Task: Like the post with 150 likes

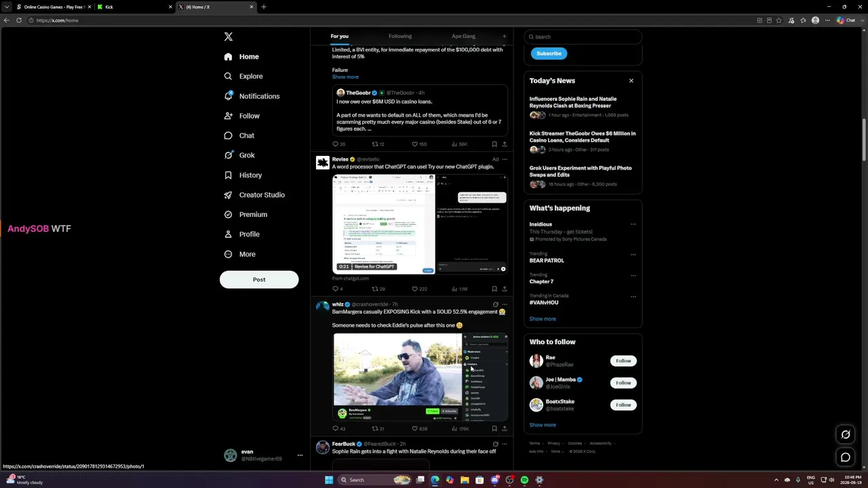Action: click(419, 144)
